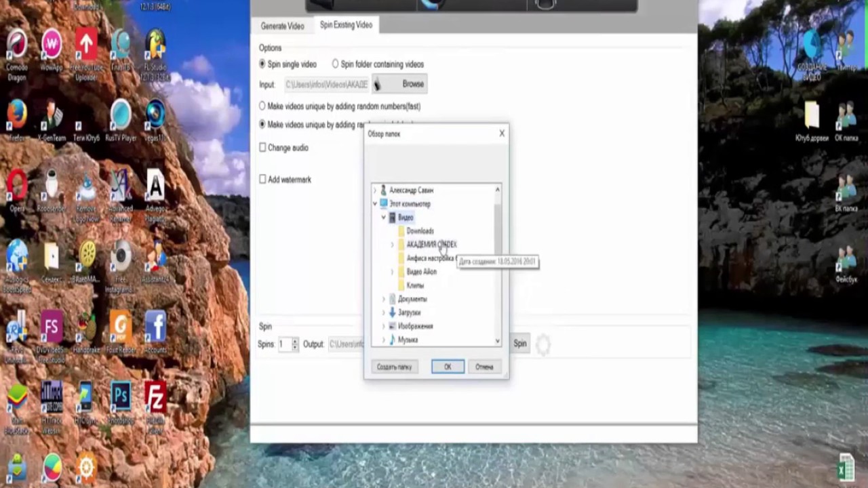Tick the Change audio checkbox
Viewport: 868px width, 488px height.
point(262,148)
